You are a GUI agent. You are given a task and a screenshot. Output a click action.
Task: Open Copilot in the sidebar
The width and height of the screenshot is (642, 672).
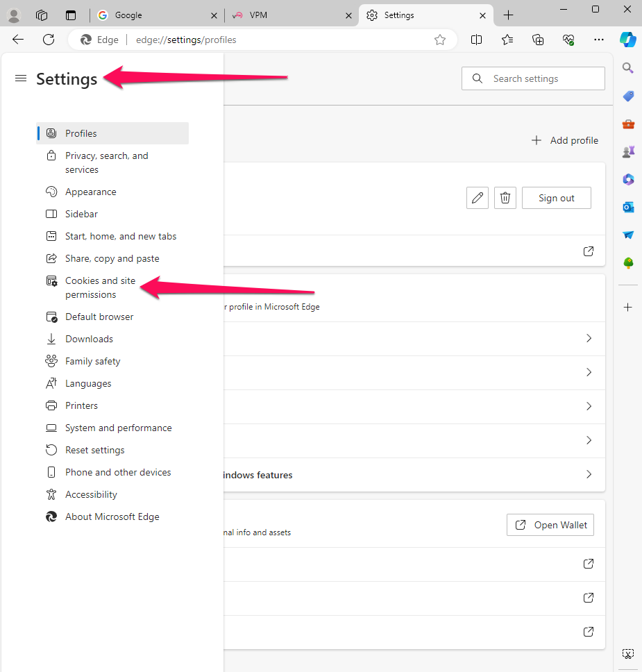[628, 40]
